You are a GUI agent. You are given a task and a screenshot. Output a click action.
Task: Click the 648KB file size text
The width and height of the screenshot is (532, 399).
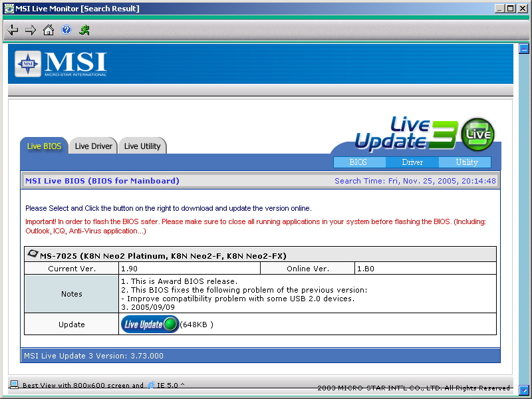[196, 325]
